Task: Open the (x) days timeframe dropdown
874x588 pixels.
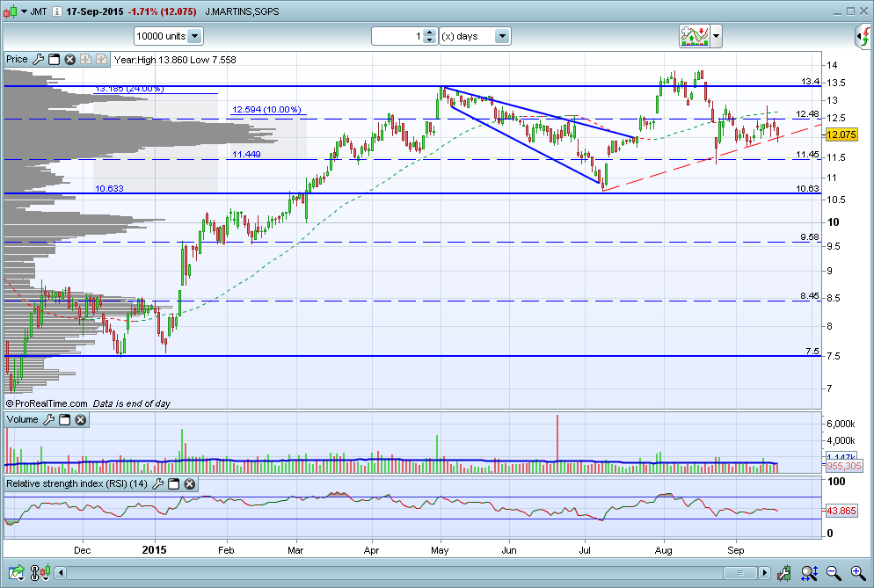Action: click(502, 36)
